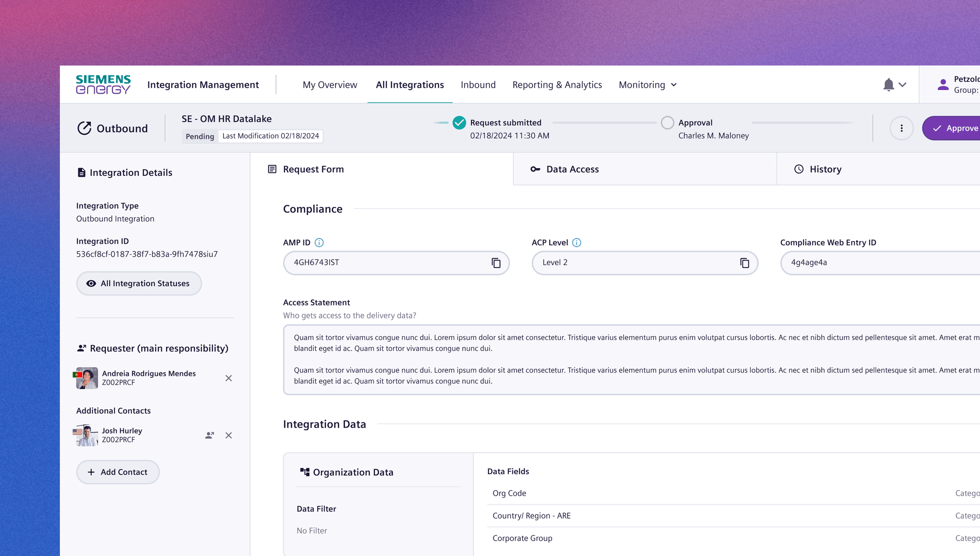Copy the ACP Level value

[x=745, y=263]
